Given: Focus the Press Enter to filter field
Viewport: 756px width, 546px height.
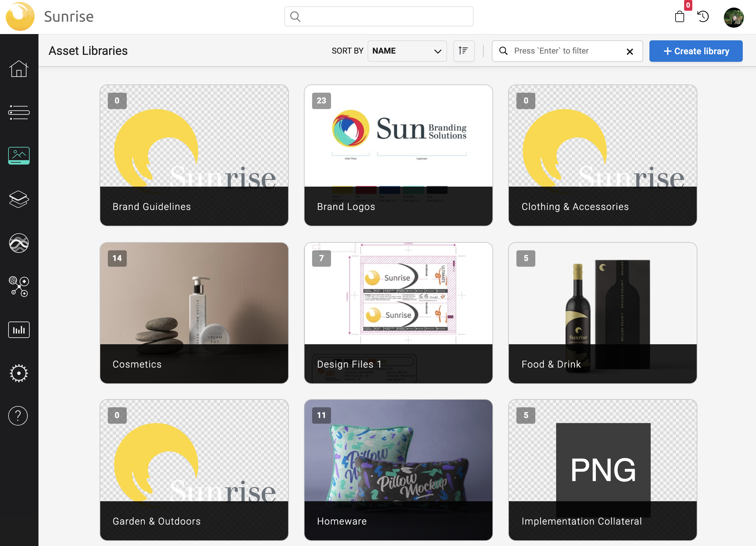Looking at the screenshot, I should click(x=563, y=51).
